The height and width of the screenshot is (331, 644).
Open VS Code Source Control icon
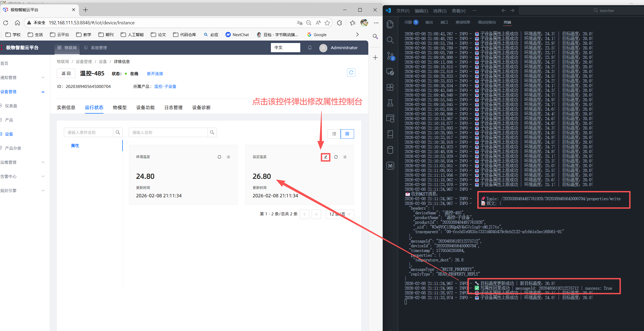(x=390, y=56)
